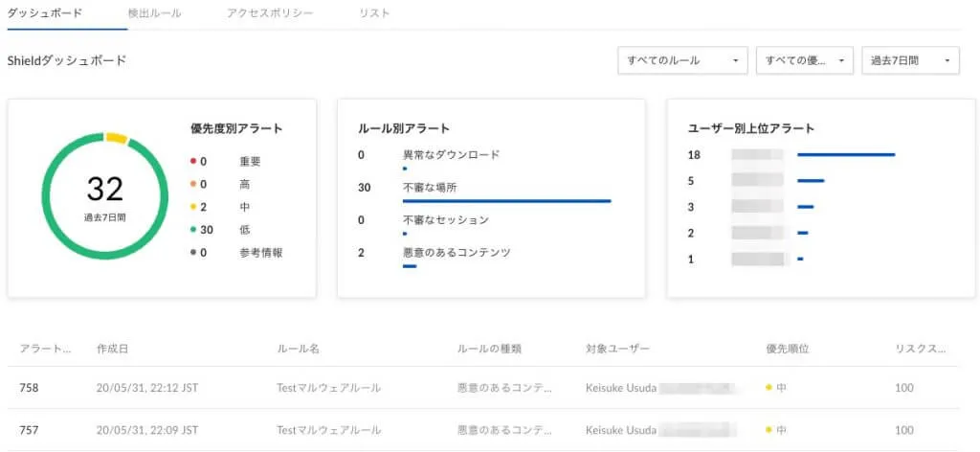Click the top user bar with 18 alerts
Screen dimensions: 980x452
845,154
